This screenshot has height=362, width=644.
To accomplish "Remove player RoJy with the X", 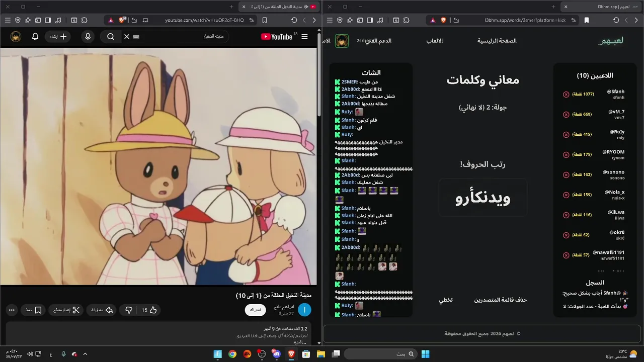I will (x=566, y=134).
